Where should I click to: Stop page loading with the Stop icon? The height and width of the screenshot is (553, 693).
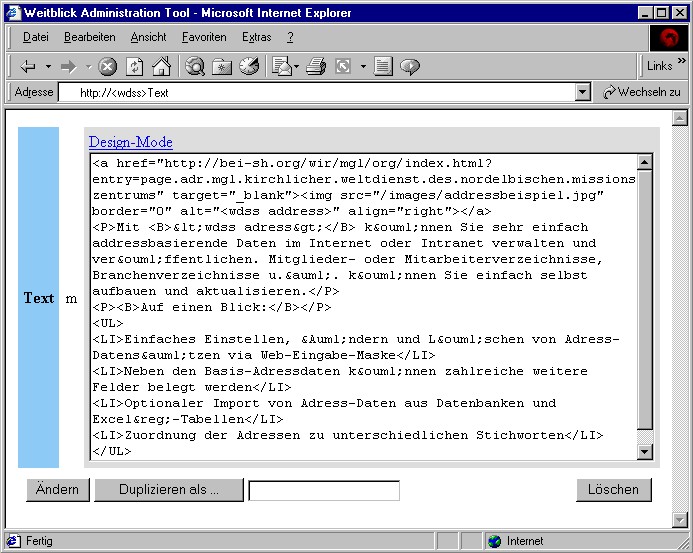tap(107, 67)
